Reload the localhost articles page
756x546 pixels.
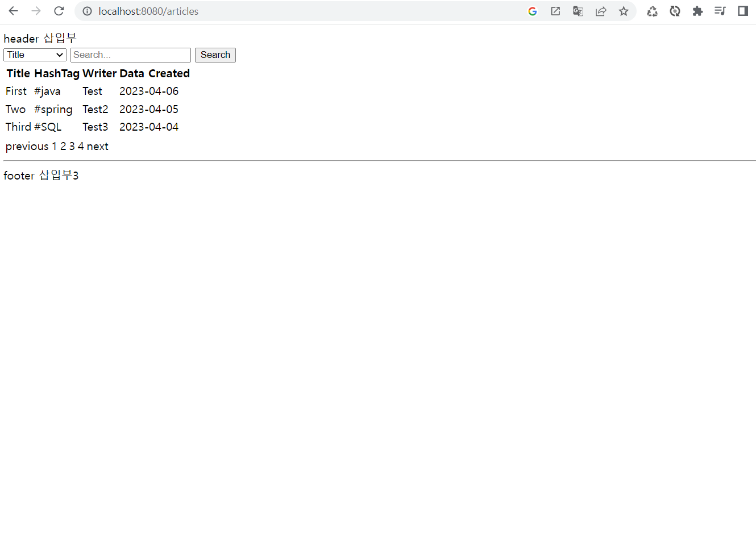[59, 11]
